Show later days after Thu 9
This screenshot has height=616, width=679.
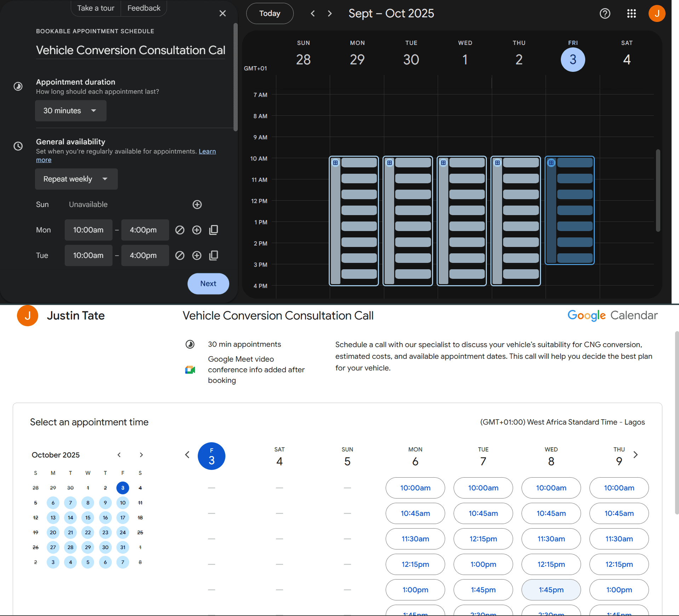[636, 455]
